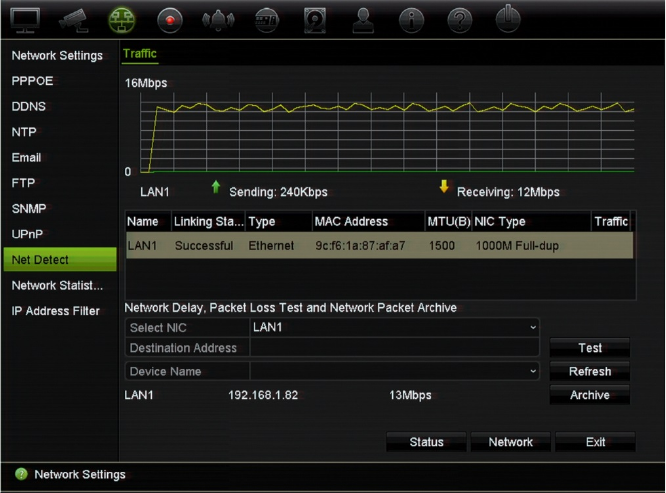Click the MTU(B) column header
This screenshot has width=666, height=493.
pos(449,221)
